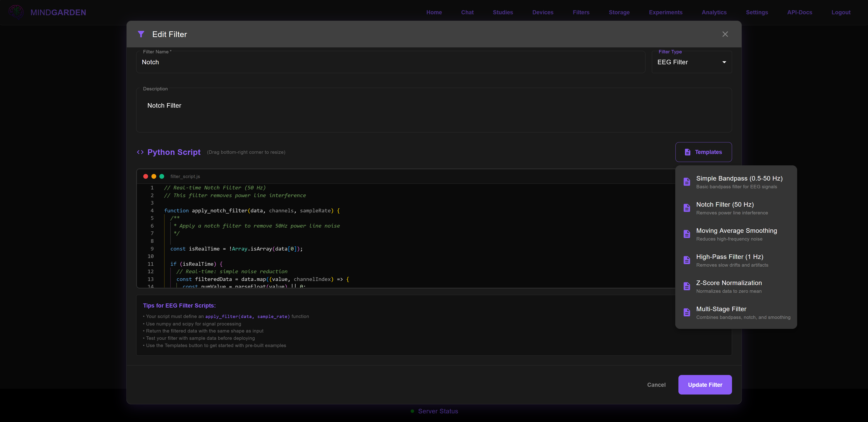The image size is (868, 422).
Task: Choose Notch Filter (50 Hz) template
Action: coord(736,208)
